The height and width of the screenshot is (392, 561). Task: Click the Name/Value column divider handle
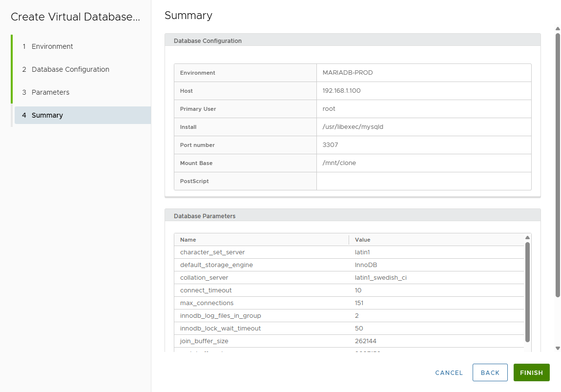(349, 240)
